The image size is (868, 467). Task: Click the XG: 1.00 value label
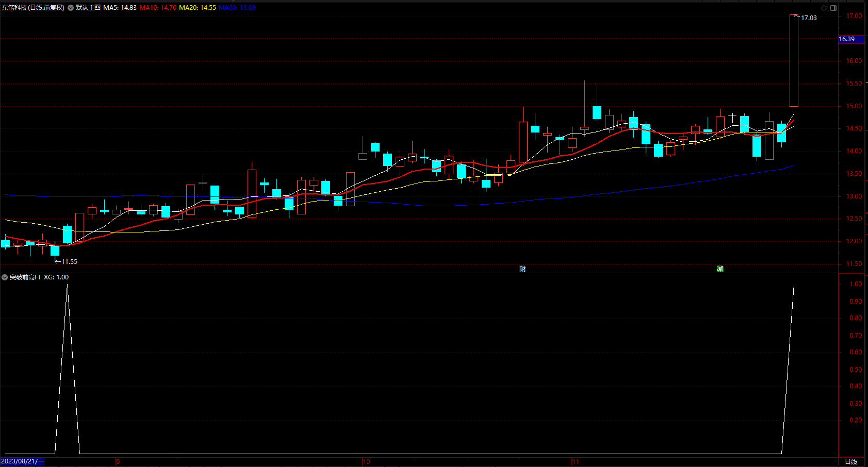pyautogui.click(x=56, y=277)
